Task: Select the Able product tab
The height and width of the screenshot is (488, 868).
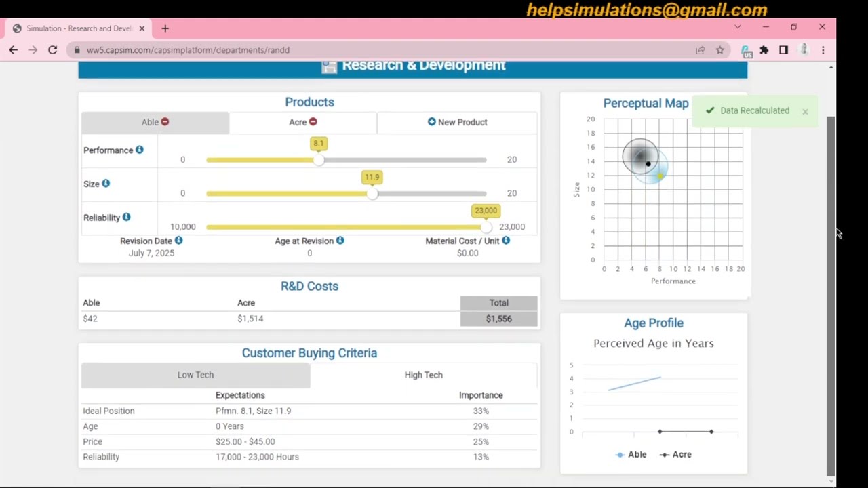Action: click(155, 122)
